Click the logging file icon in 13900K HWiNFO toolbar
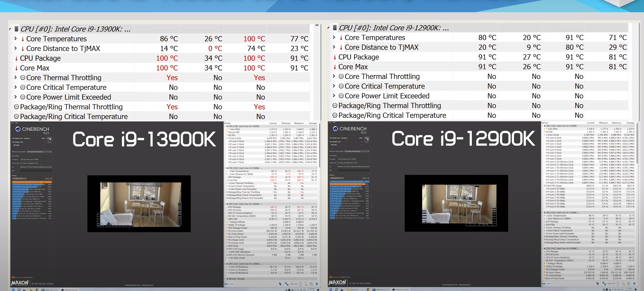The image size is (644, 291). (305, 284)
